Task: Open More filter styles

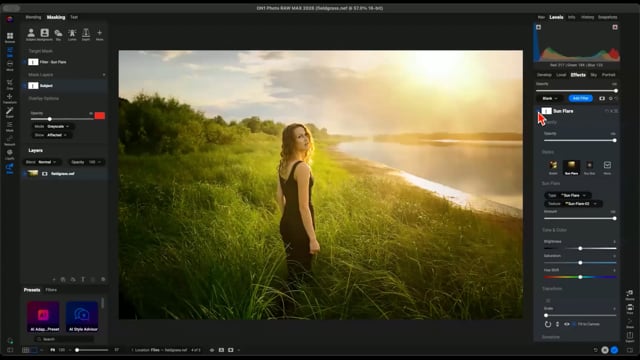Action: pyautogui.click(x=607, y=167)
